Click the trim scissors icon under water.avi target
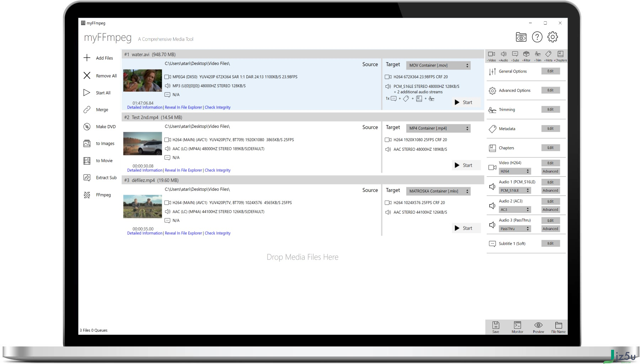This screenshot has width=640, height=364. (x=432, y=98)
